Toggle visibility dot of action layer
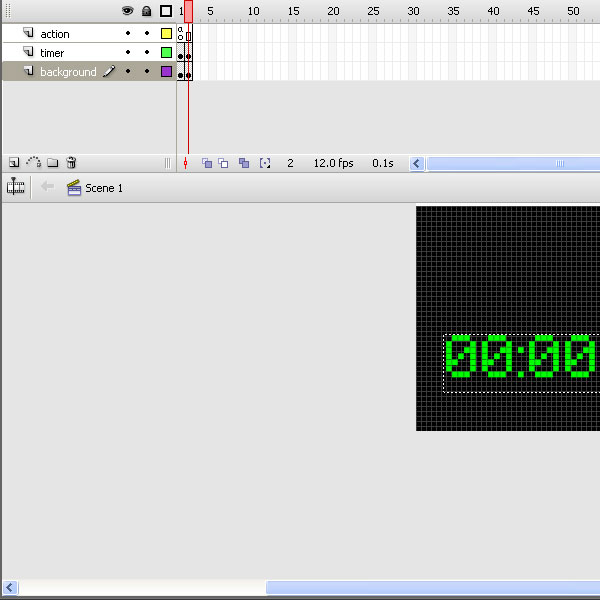The image size is (600, 600). (x=128, y=33)
